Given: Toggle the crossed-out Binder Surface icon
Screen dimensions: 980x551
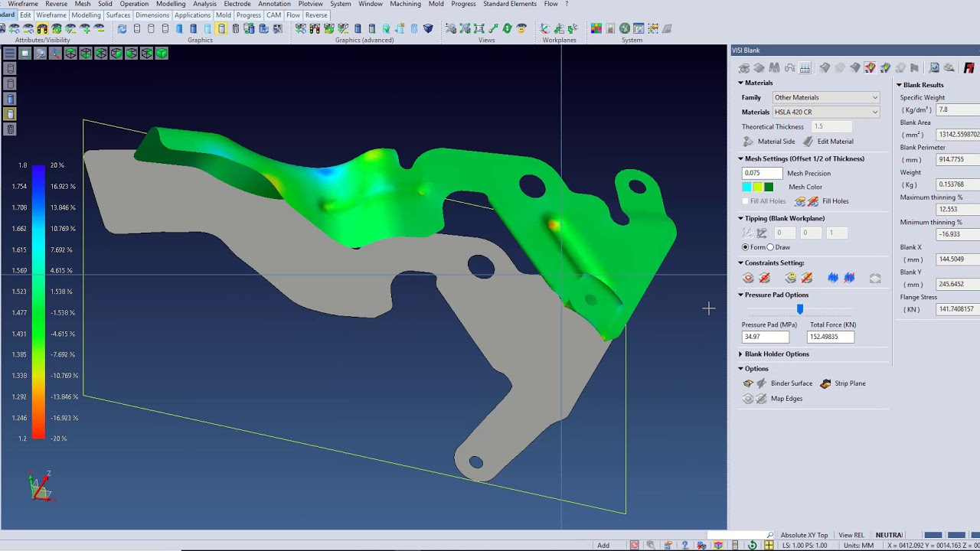Looking at the screenshot, I should (761, 383).
